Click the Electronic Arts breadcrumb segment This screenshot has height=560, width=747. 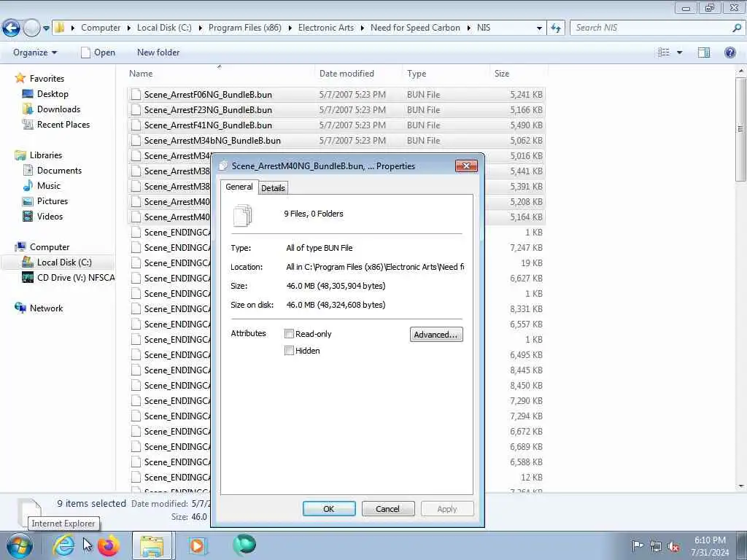(326, 28)
